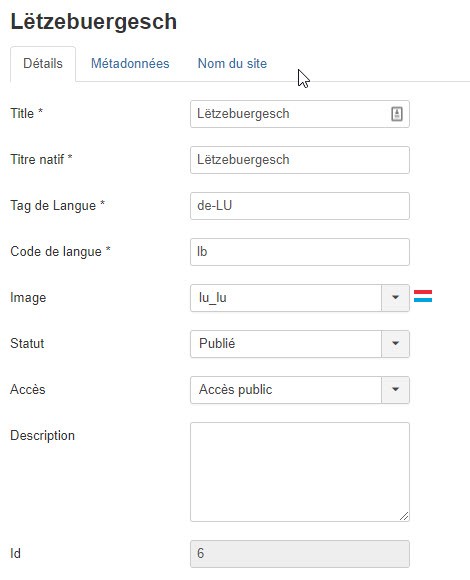This screenshot has width=470, height=580.
Task: Click inside the Description textarea
Action: pyautogui.click(x=300, y=472)
